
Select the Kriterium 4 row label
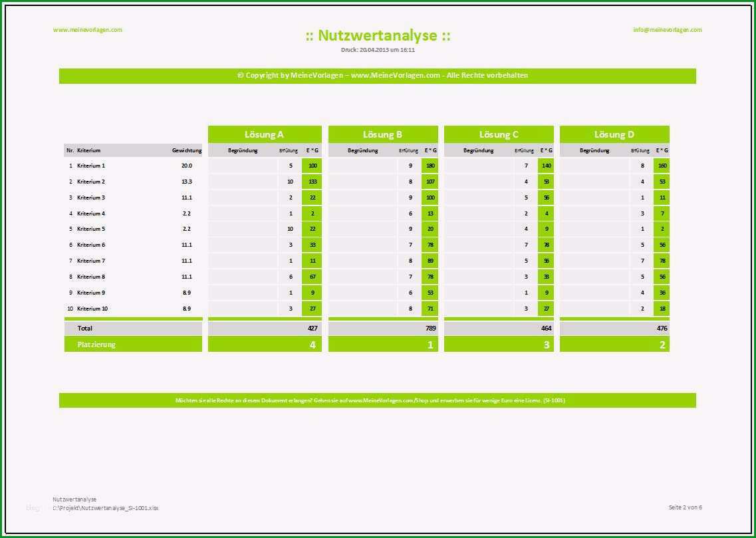(x=91, y=213)
